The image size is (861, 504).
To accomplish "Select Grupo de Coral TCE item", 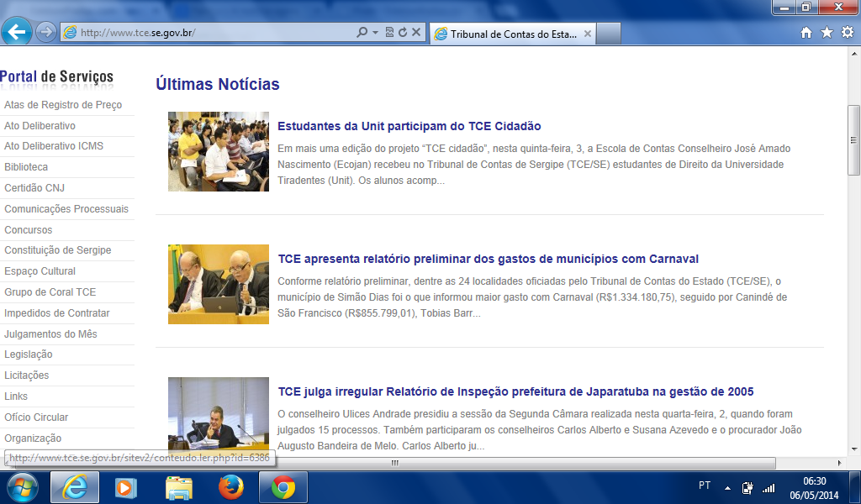I will (x=50, y=291).
